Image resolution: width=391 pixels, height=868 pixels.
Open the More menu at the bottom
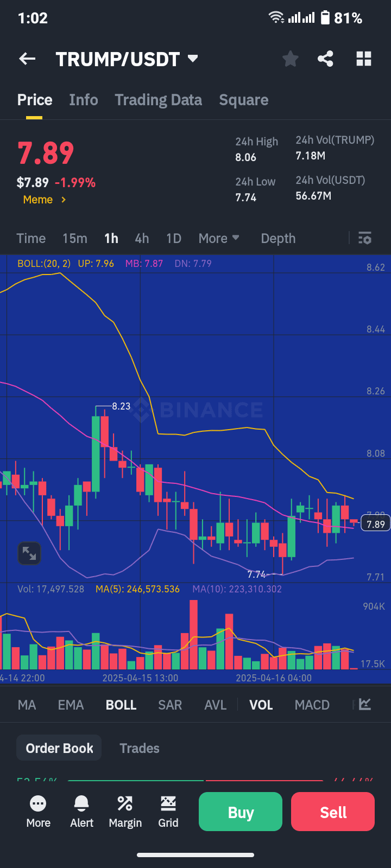pyautogui.click(x=38, y=812)
